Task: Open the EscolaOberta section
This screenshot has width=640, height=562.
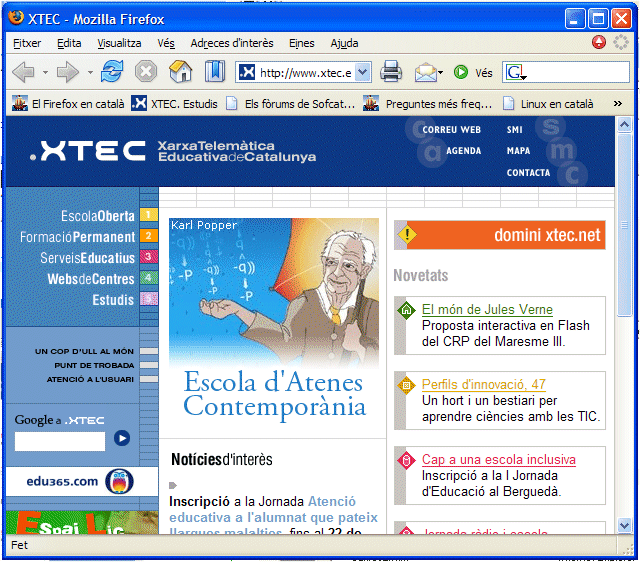Action: (x=98, y=216)
